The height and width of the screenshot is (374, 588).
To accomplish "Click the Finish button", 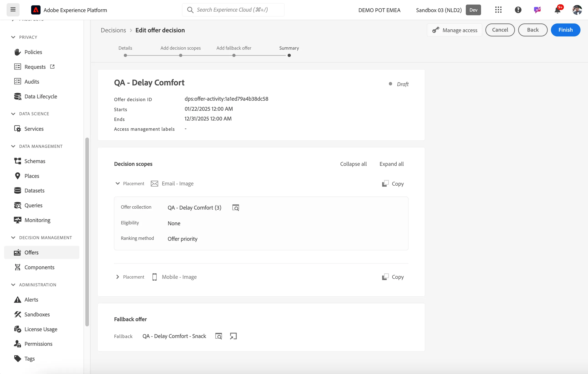I will pos(565,30).
